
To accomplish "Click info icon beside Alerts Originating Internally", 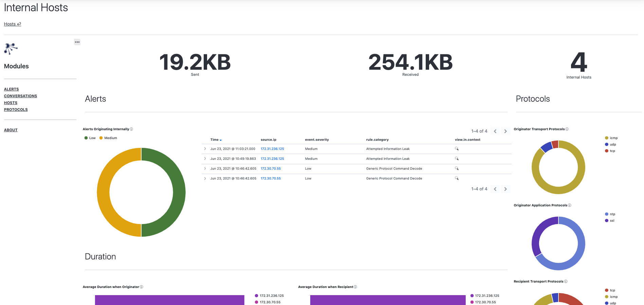I will tap(131, 129).
